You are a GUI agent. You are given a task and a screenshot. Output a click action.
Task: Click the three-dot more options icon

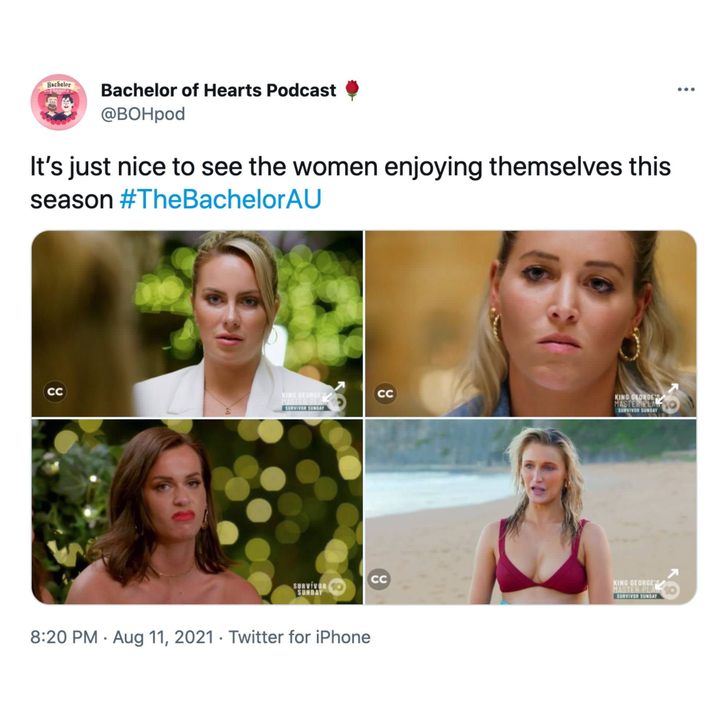click(x=686, y=90)
